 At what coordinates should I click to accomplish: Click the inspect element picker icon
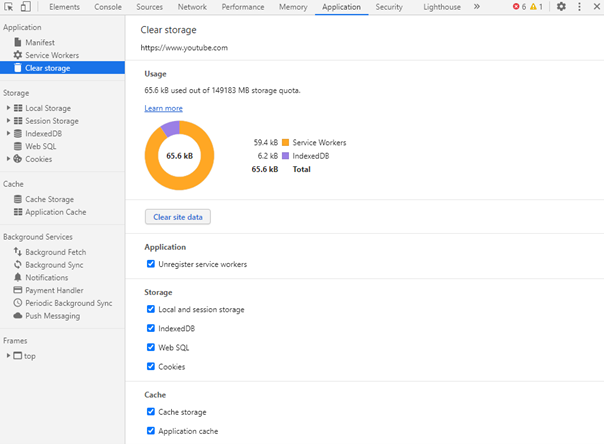coord(8,7)
